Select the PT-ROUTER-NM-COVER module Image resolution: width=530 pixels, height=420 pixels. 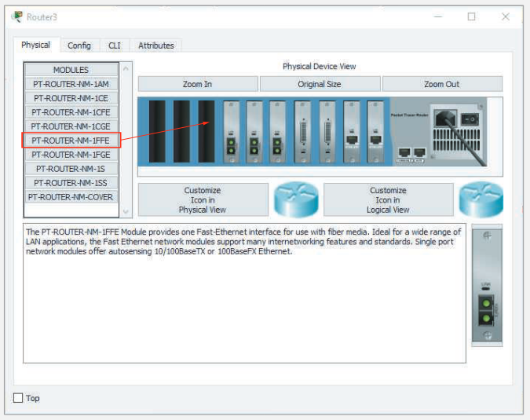click(x=71, y=197)
